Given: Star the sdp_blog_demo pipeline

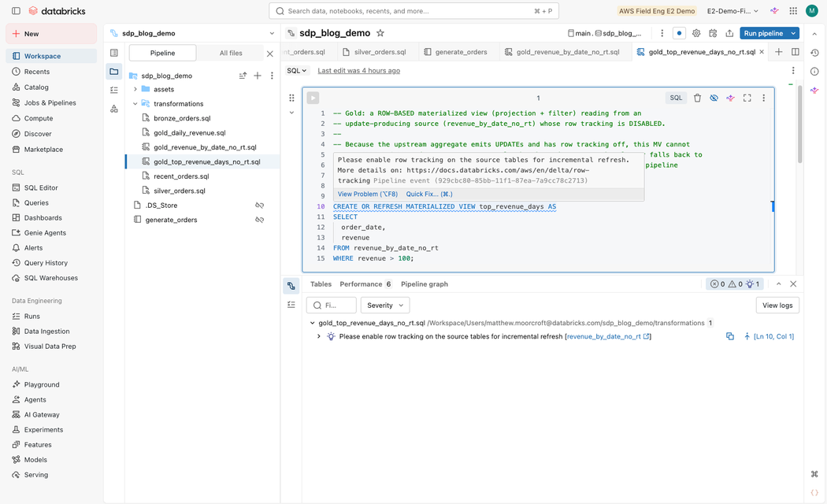Looking at the screenshot, I should pyautogui.click(x=380, y=33).
